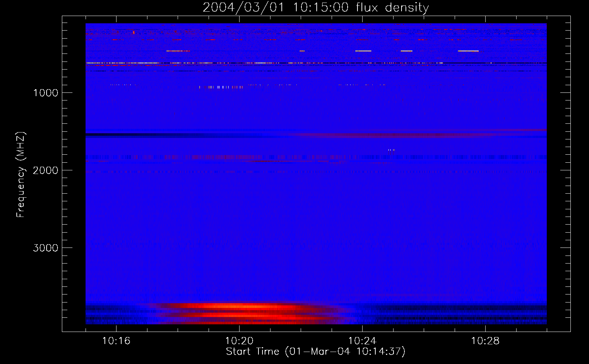Click the 10:16 time tick label
589x364 pixels.
click(x=116, y=341)
